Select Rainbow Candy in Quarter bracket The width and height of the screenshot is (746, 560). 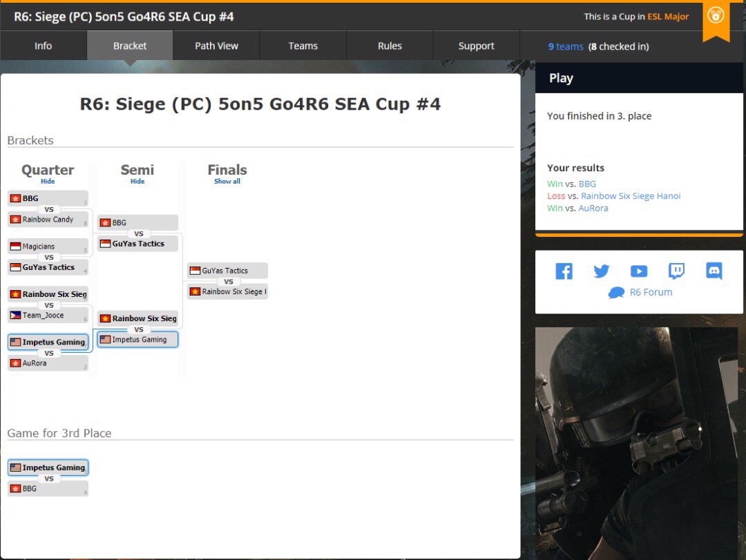click(48, 220)
